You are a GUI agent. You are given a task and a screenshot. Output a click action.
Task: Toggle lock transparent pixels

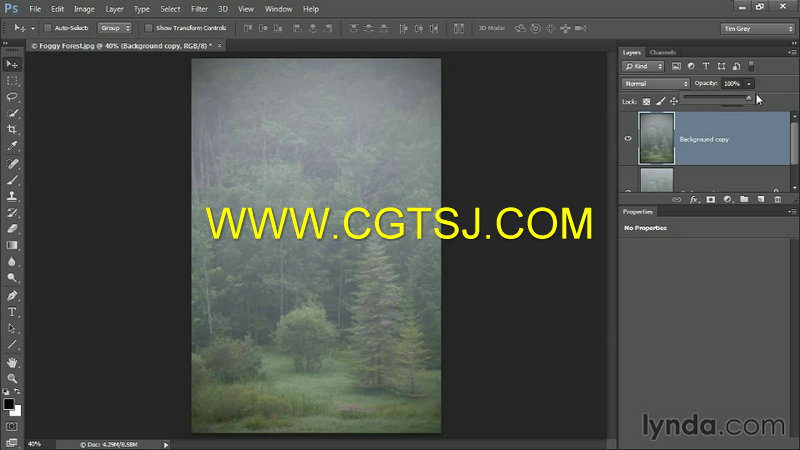pyautogui.click(x=646, y=102)
